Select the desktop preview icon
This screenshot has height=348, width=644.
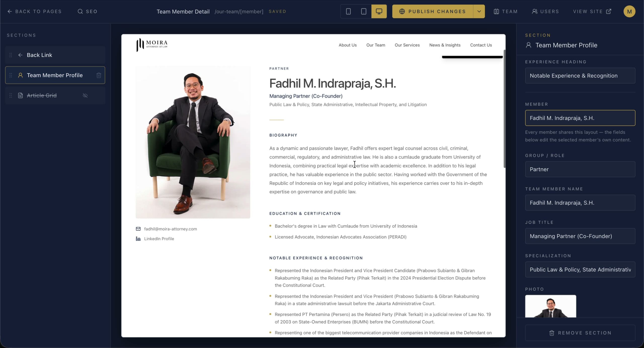tap(379, 11)
